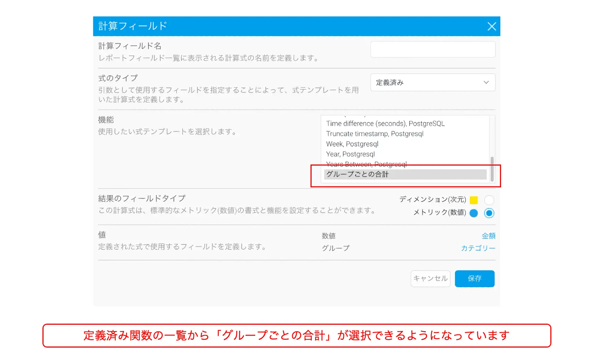Click the yellow dimension color square
This screenshot has width=591, height=364.
click(x=474, y=200)
